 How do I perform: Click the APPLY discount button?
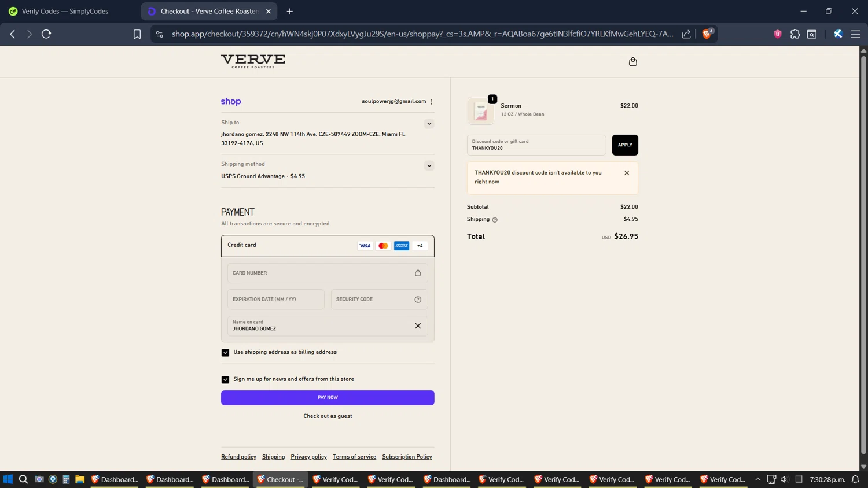625,145
